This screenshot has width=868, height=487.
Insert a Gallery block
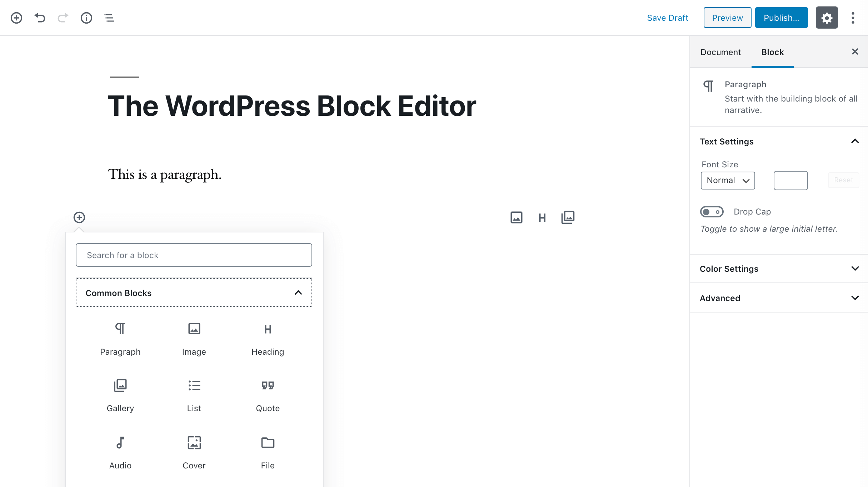click(x=120, y=395)
